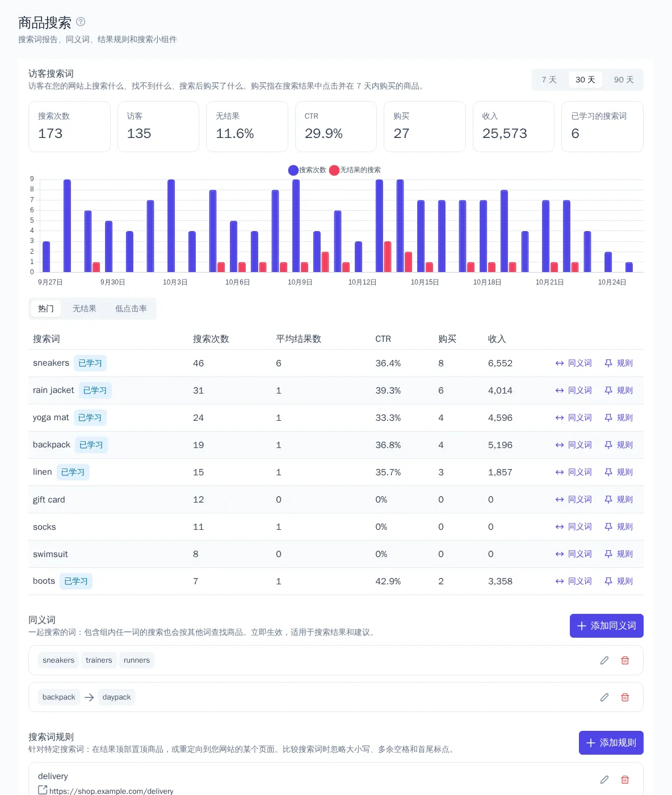The width and height of the screenshot is (672, 795).
Task: Switch the date range to 90 天
Action: click(624, 80)
